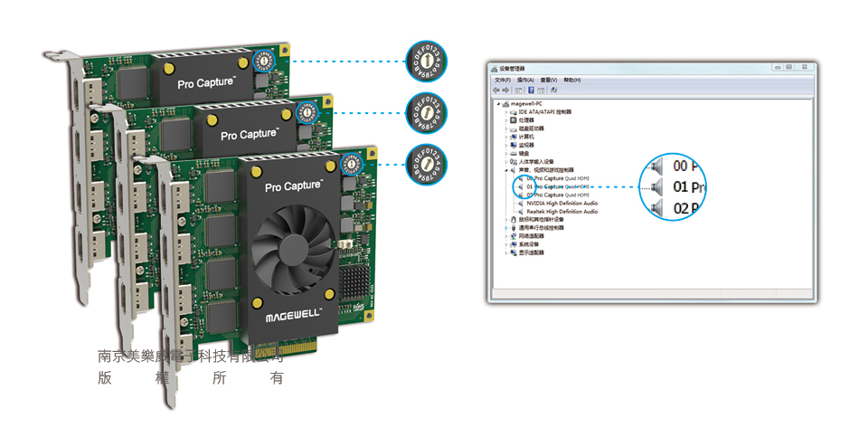Image resolution: width=868 pixels, height=428 pixels.
Task: Open the 操作(A) menu
Action: (x=525, y=80)
